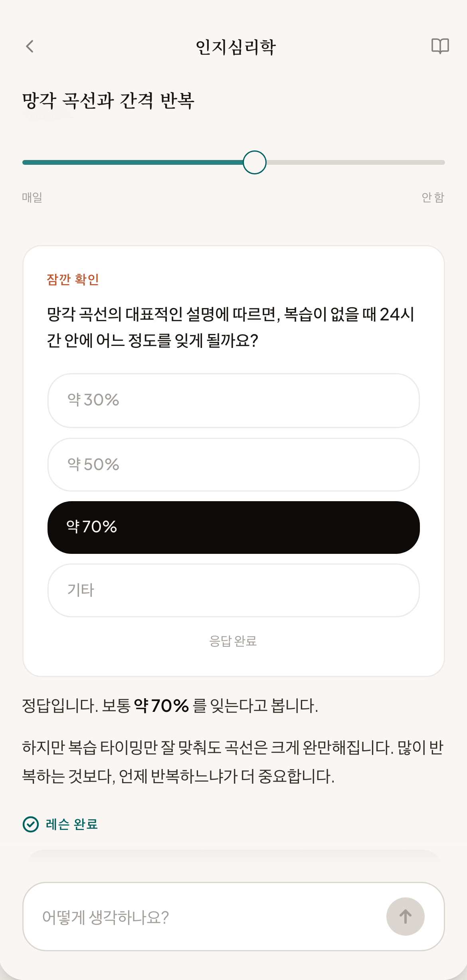Click the 응답 완료 text
This screenshot has height=980, width=467.
click(x=233, y=641)
